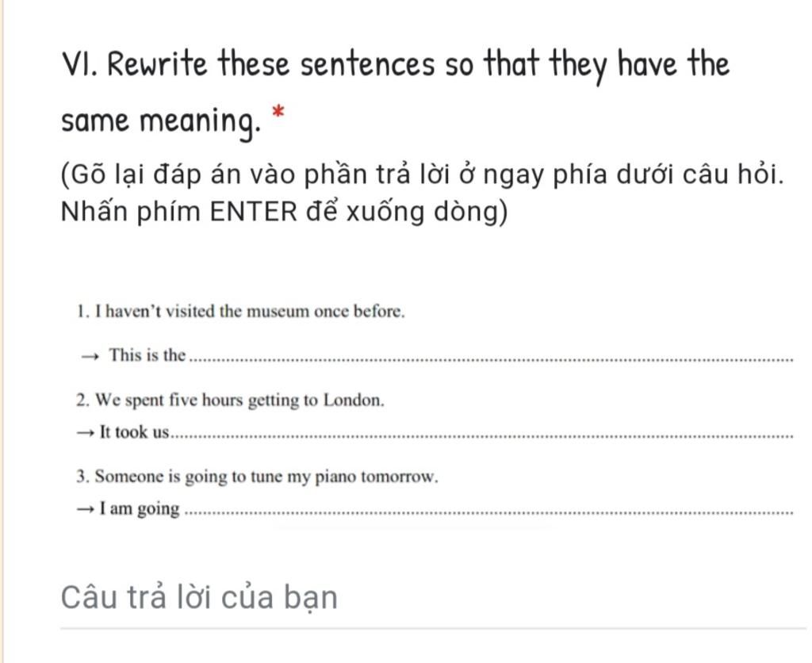Click sentence 3 about tuning the piano
Image resolution: width=812 pixels, height=663 pixels.
click(x=258, y=477)
